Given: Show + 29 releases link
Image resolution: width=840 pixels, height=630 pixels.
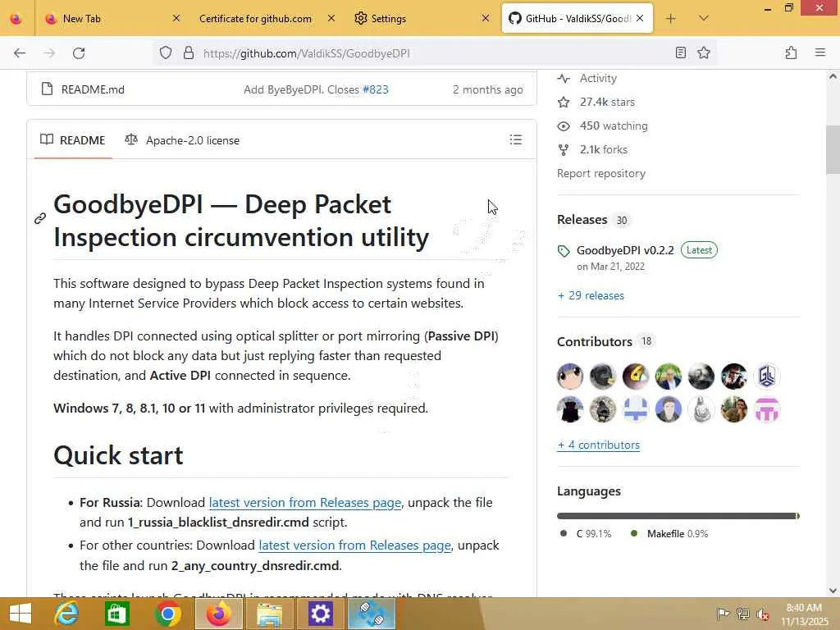Looking at the screenshot, I should coord(591,295).
